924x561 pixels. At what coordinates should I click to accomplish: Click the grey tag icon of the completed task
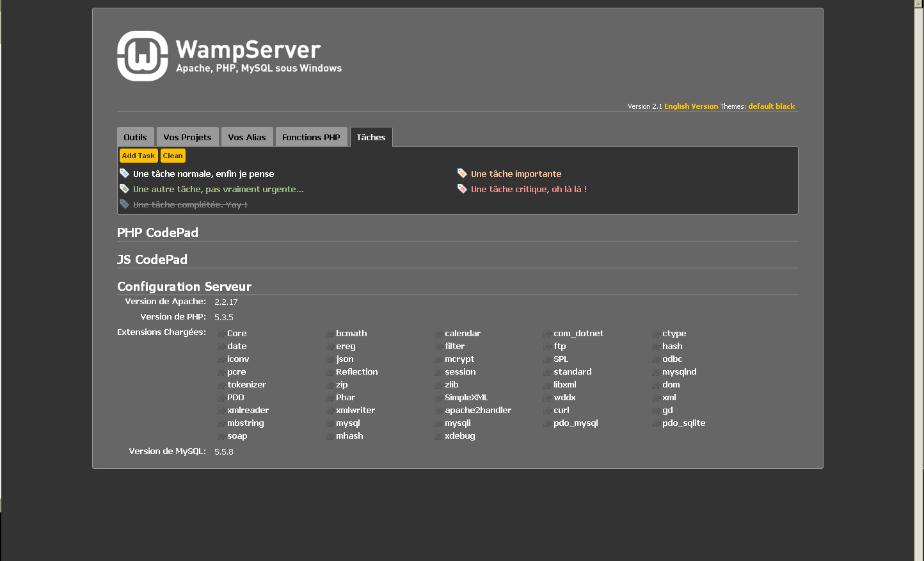tap(124, 204)
